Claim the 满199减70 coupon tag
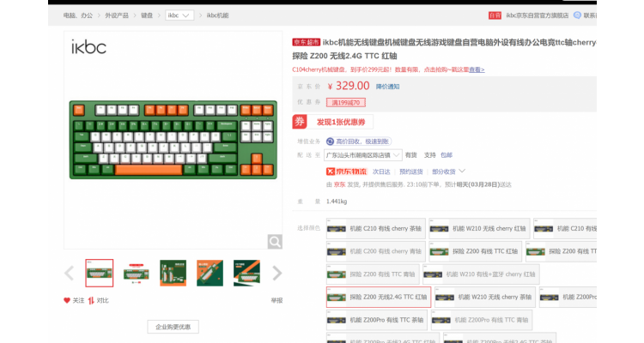 [x=346, y=103]
